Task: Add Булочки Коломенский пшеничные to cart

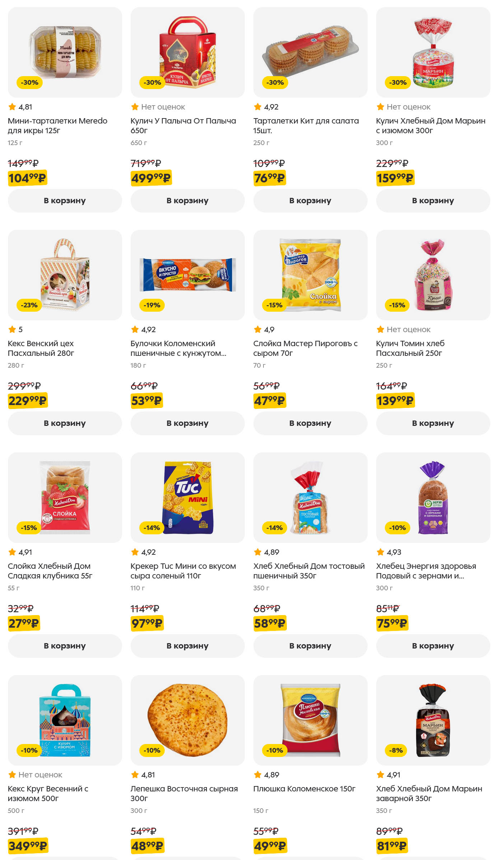Action: point(187,423)
